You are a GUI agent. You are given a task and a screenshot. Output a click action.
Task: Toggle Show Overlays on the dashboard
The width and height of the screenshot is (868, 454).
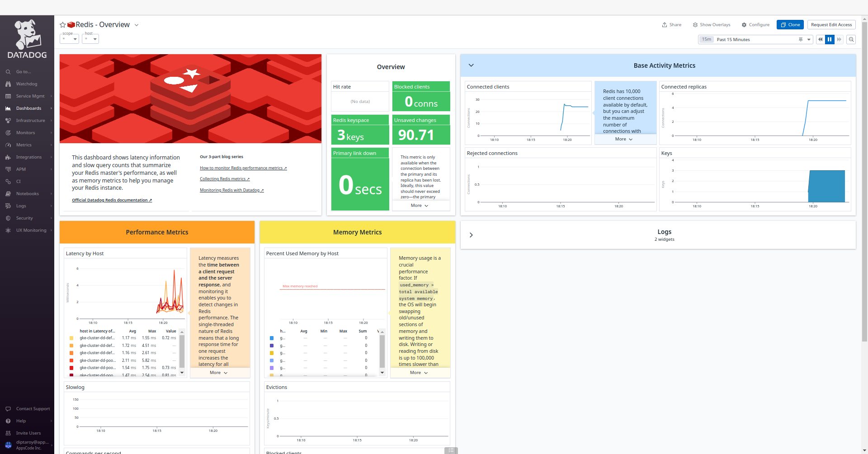pyautogui.click(x=711, y=24)
